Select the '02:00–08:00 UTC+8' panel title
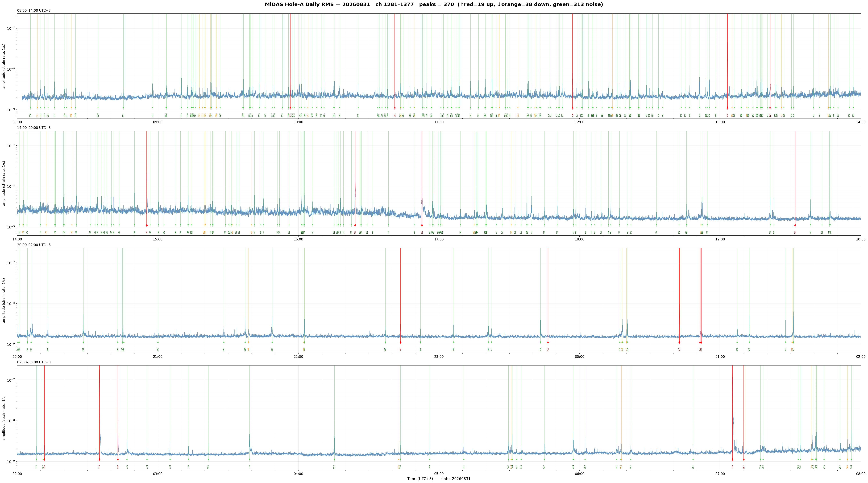Viewport: 868px width, 483px height. [x=34, y=362]
